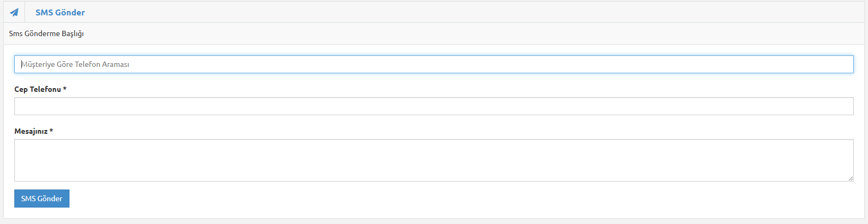Focus the Mesajınız message textarea
This screenshot has width=868, height=224.
(434, 160)
